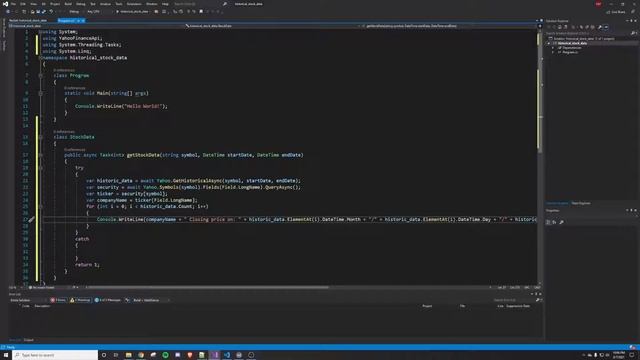This screenshot has width=640, height=360.
Task: Open the Edit menu
Action: pos(23,4)
